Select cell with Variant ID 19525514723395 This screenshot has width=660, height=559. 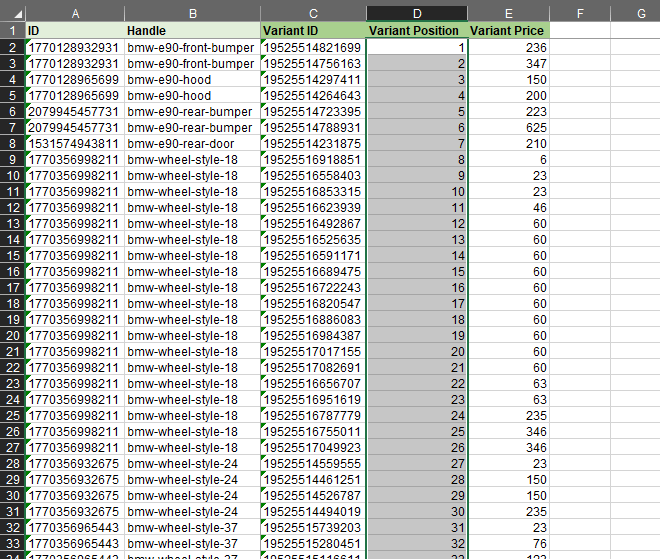pyautogui.click(x=313, y=112)
